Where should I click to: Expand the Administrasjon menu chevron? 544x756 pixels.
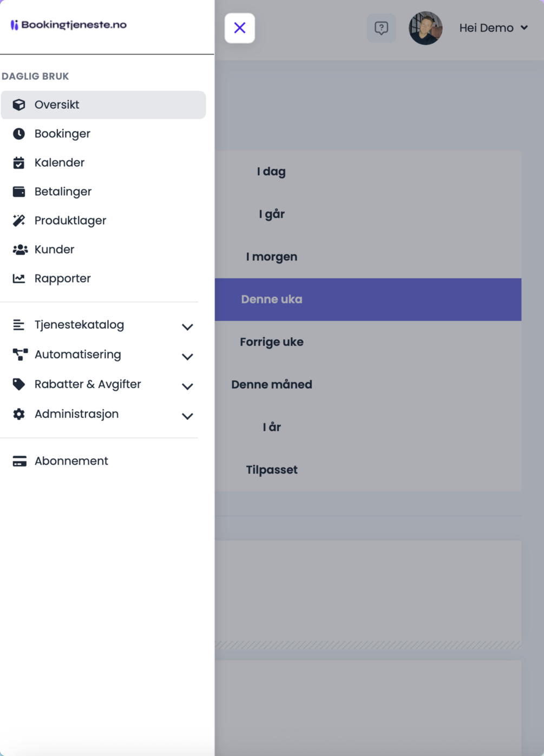[x=187, y=416]
